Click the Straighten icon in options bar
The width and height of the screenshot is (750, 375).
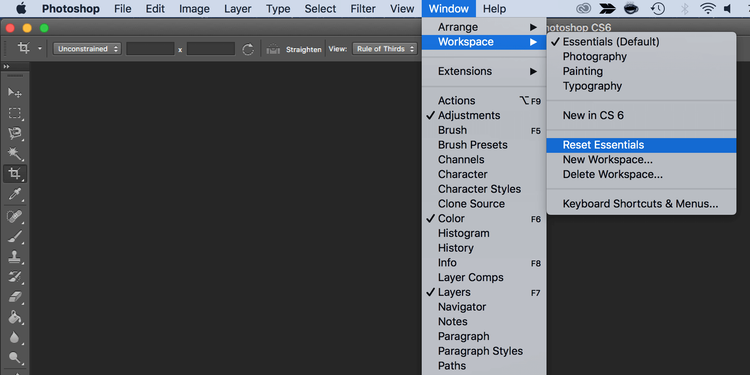(273, 49)
